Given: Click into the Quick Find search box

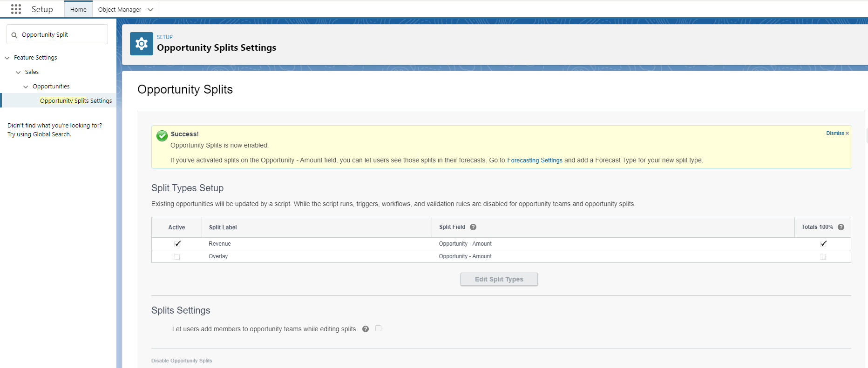Looking at the screenshot, I should (x=57, y=34).
